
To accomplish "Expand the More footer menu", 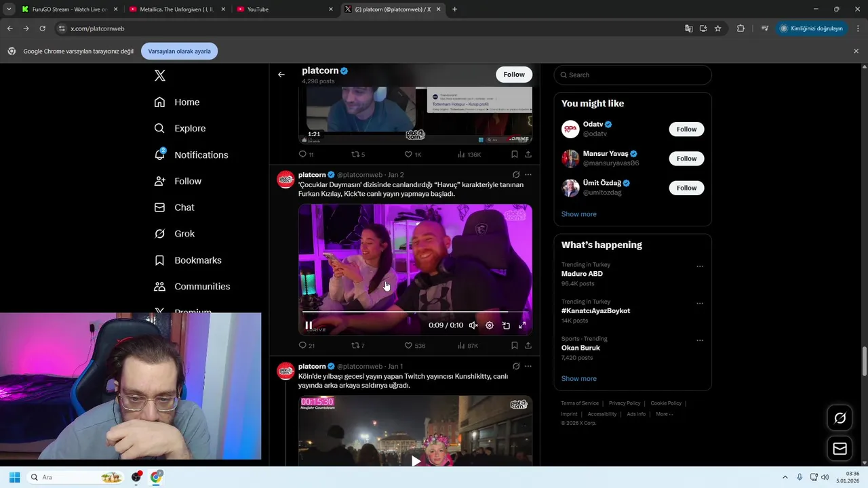I will point(665,414).
